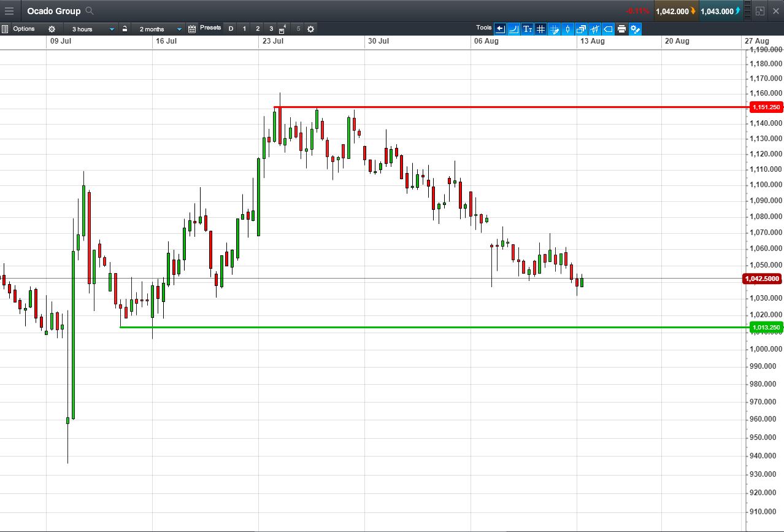Click the 1,000.000 price axis label
Screen dimensions: 784x532
tap(766, 349)
